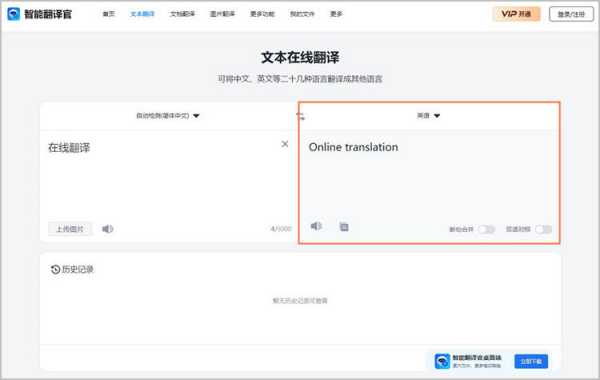Click the 智能翻译官 logo icon in header
600x380 pixels.
tap(13, 14)
